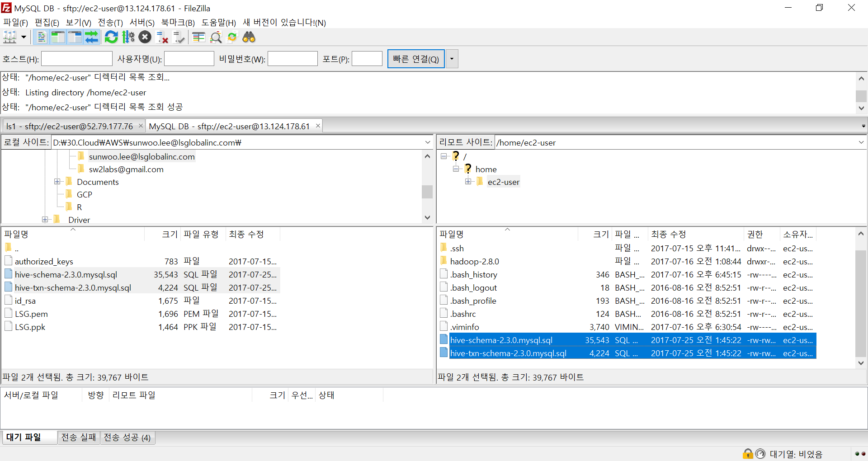Close the ls1 connection tab
The width and height of the screenshot is (868, 461).
pyautogui.click(x=141, y=126)
